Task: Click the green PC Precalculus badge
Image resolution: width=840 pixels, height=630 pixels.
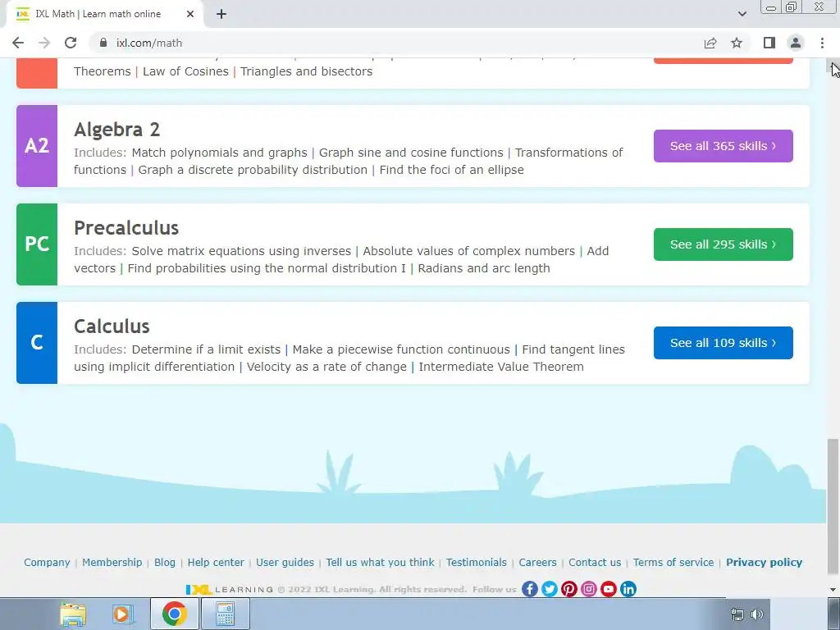Action: coord(37,244)
